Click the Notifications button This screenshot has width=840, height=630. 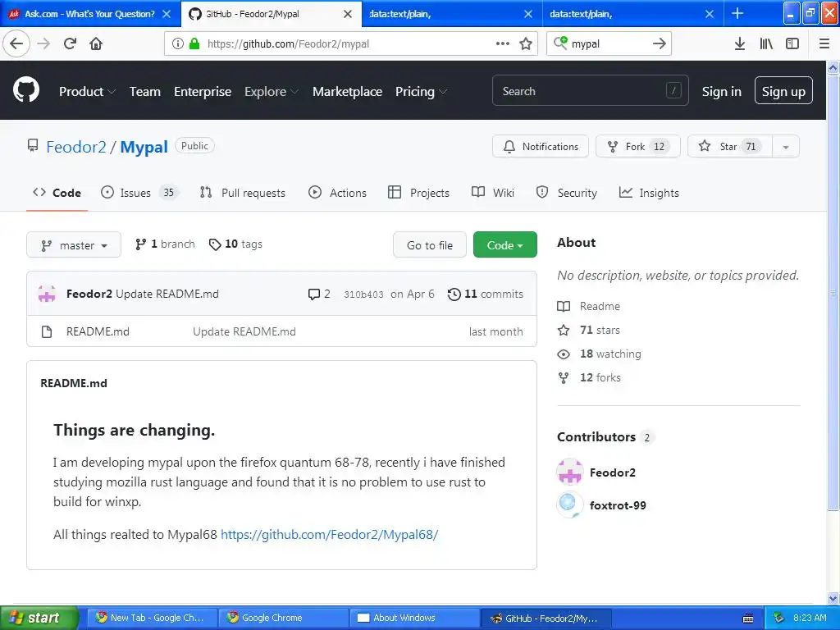pos(540,147)
